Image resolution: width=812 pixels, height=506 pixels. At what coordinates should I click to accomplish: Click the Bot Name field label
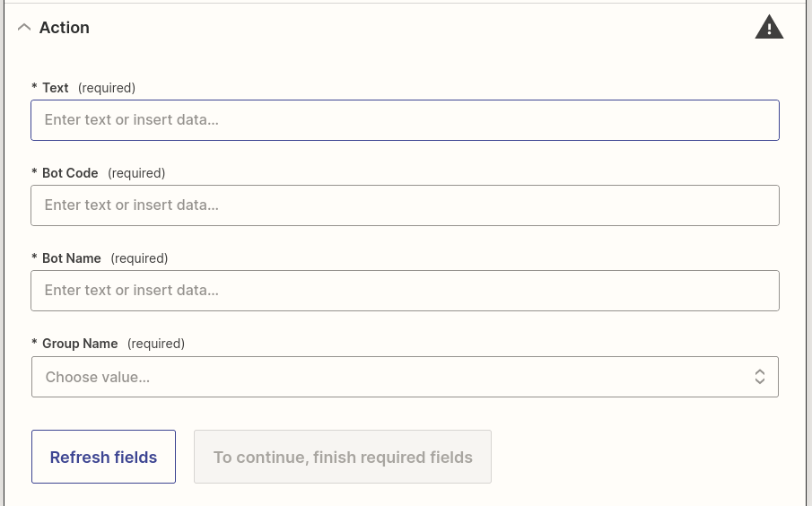[x=72, y=258]
